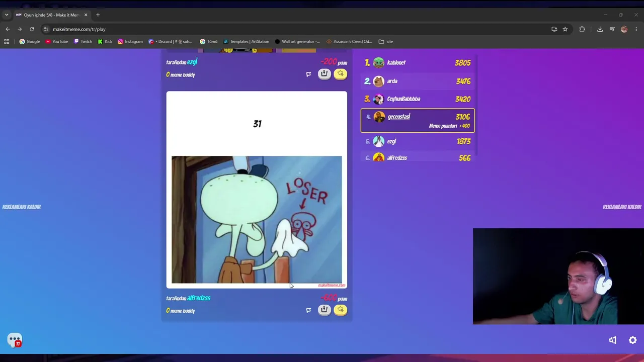
Task: Click geceustasi's highlighted leaderboard row
Action: [x=418, y=121]
